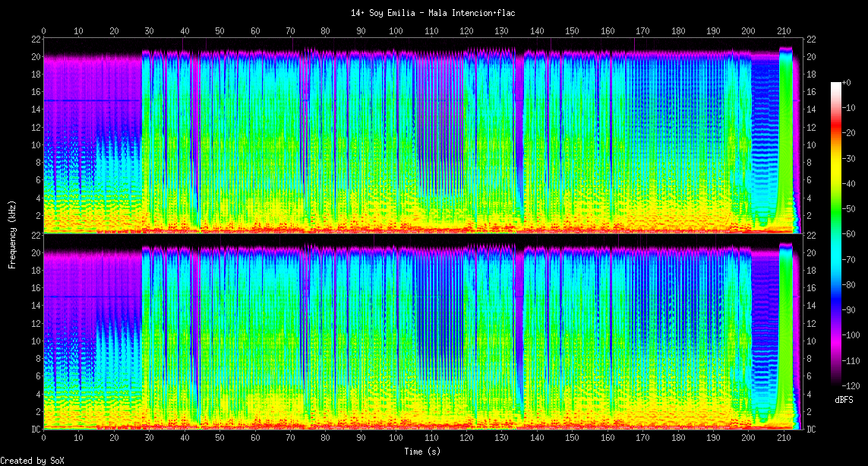Image resolution: width=868 pixels, height=466 pixels.
Task: Select the '-120' level on the color scale
Action: 851,385
